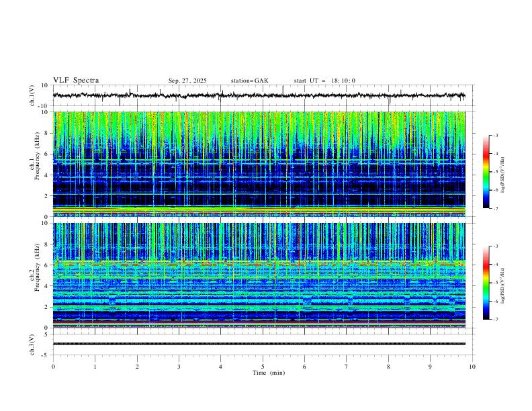Click the ch.1 "Frequency (kHz)" axis label
This screenshot has height=411, width=532.
[x=38, y=156]
